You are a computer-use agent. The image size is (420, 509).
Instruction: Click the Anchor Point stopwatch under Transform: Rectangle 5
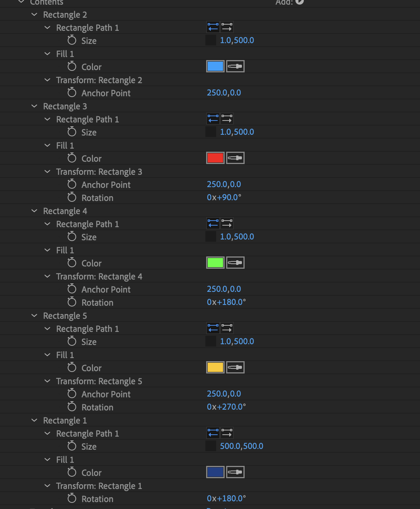[72, 394]
